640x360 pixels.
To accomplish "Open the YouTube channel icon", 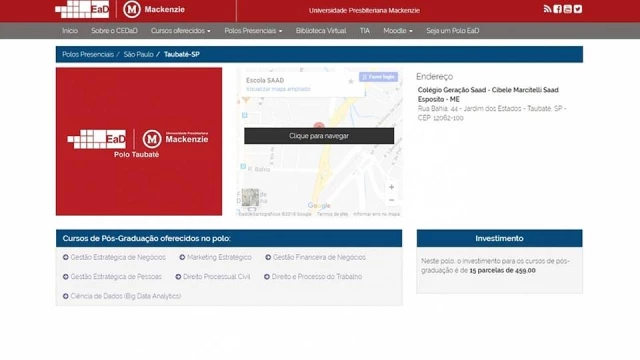I will [568, 9].
